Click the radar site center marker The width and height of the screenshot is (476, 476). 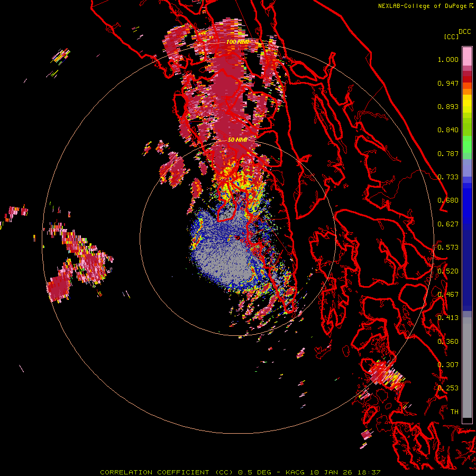pos(237,237)
